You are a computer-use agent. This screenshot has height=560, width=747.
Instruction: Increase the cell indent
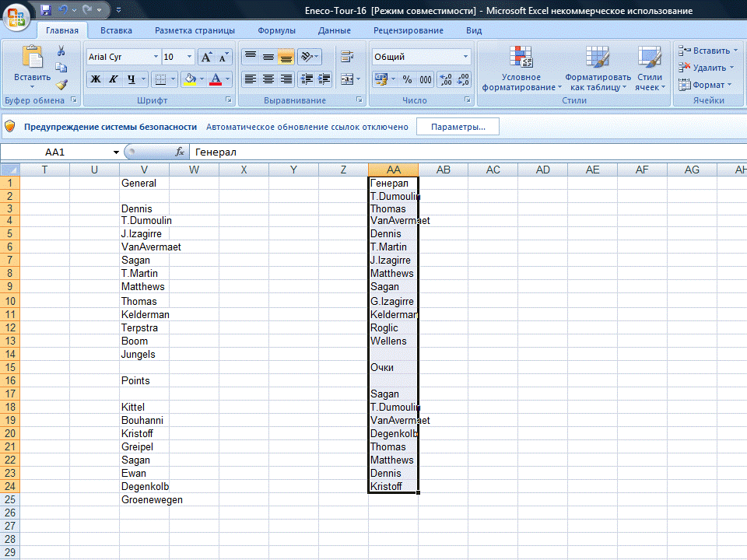tap(324, 79)
